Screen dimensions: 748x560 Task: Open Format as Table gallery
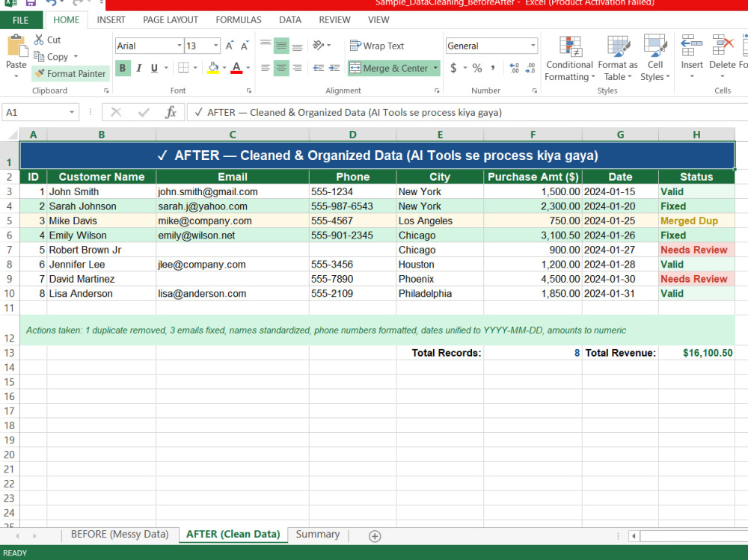tap(618, 58)
